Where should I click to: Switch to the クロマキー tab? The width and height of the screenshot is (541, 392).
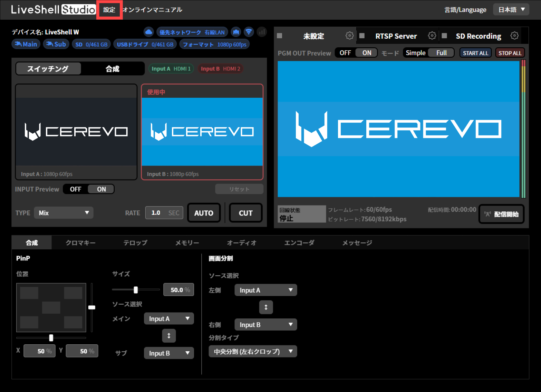[x=80, y=242]
